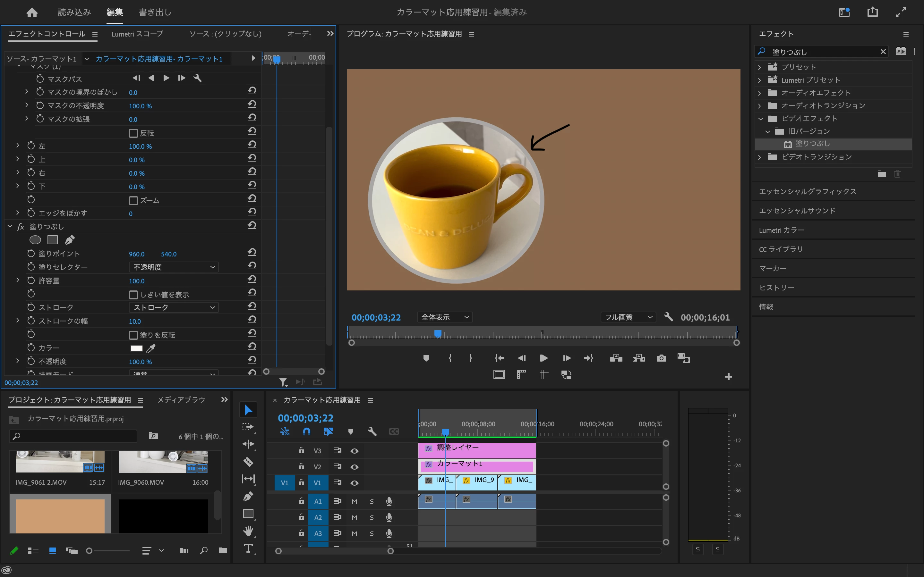Check the 塗りを反転 checkbox
Viewport: 924px width, 577px height.
click(133, 335)
